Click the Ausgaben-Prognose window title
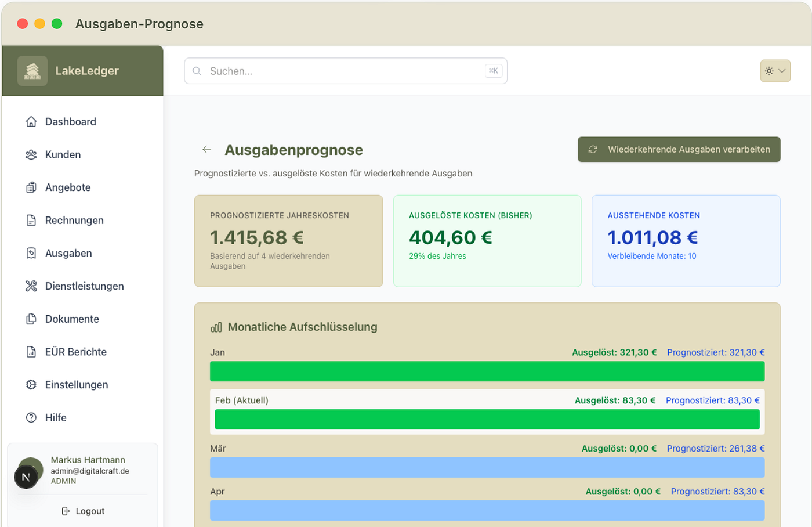 [139, 24]
